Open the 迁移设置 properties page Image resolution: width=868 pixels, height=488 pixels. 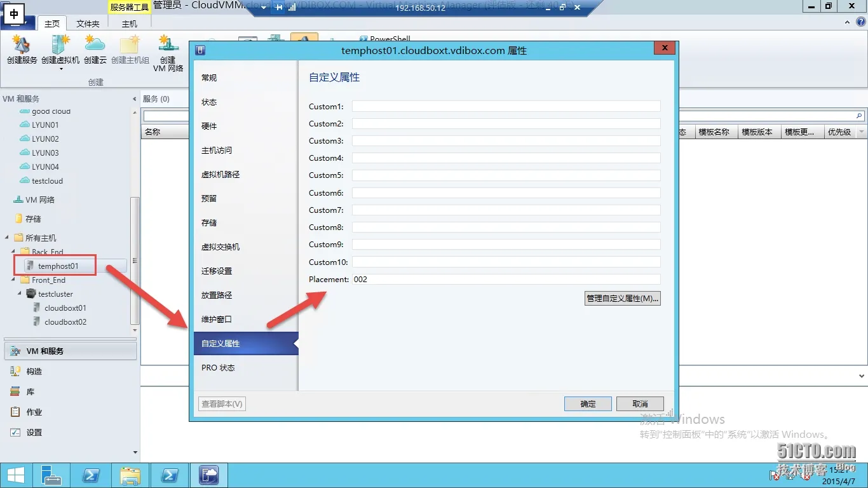(245, 271)
